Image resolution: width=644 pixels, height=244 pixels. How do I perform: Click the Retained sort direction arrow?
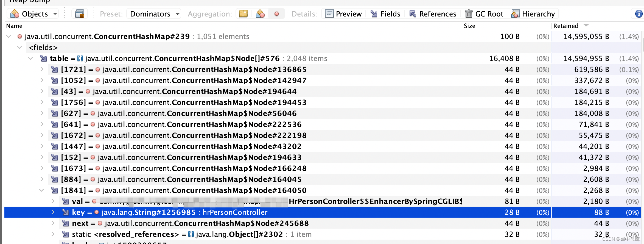[x=586, y=26]
